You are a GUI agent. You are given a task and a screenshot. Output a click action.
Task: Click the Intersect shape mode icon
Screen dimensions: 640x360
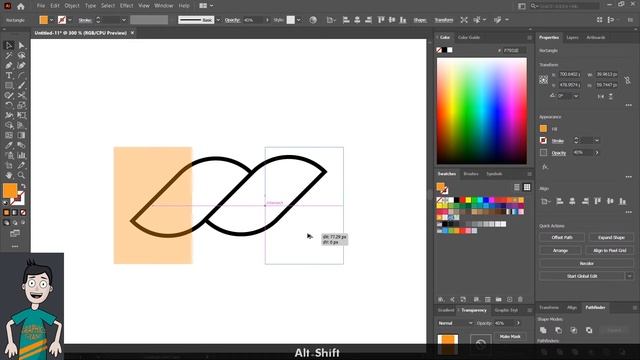(x=573, y=330)
